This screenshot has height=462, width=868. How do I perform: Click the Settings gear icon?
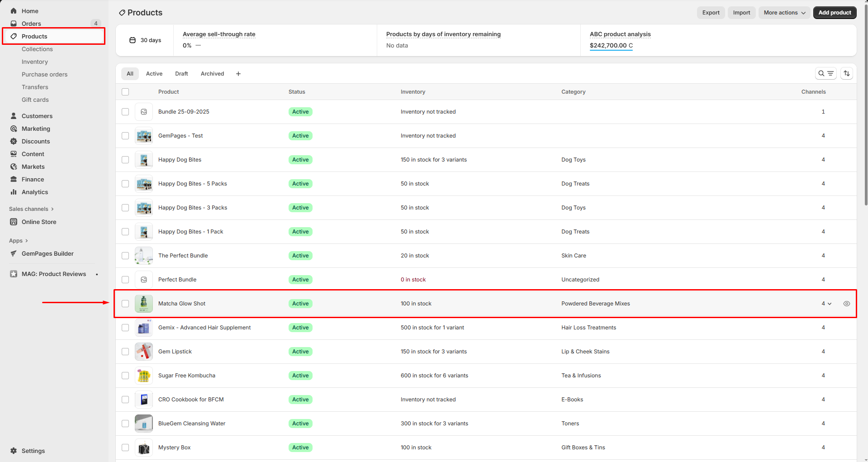pyautogui.click(x=14, y=451)
